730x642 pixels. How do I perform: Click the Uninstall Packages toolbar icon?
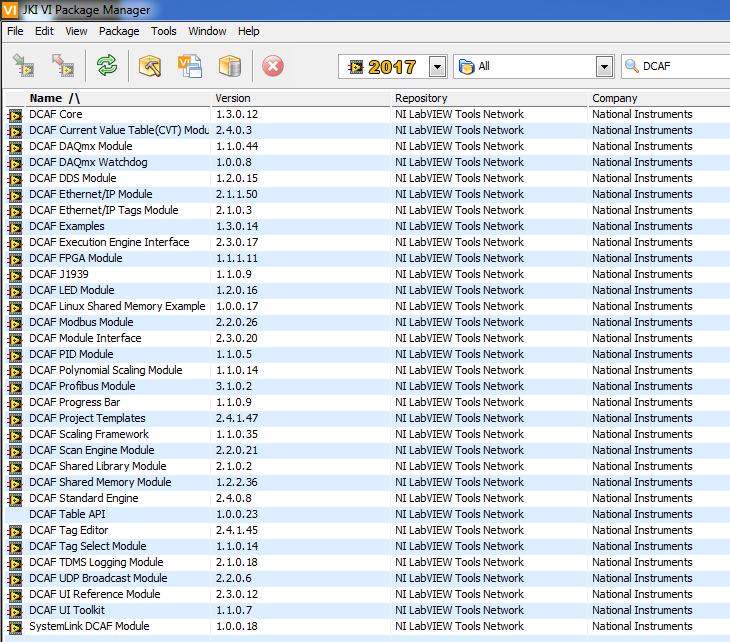[x=63, y=67]
